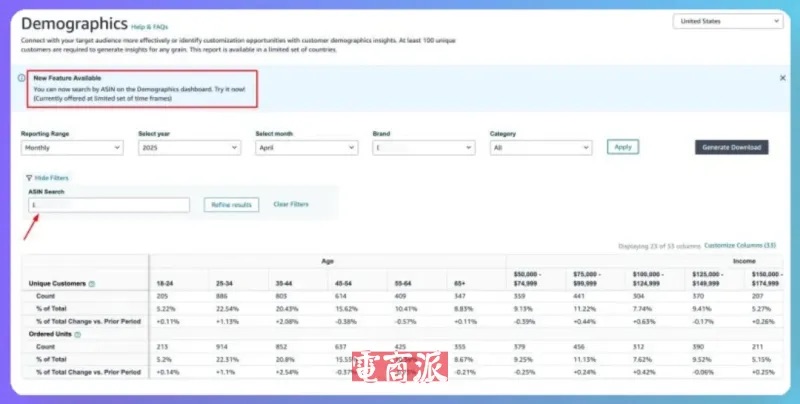Select the 45-54 age column header

344,284
